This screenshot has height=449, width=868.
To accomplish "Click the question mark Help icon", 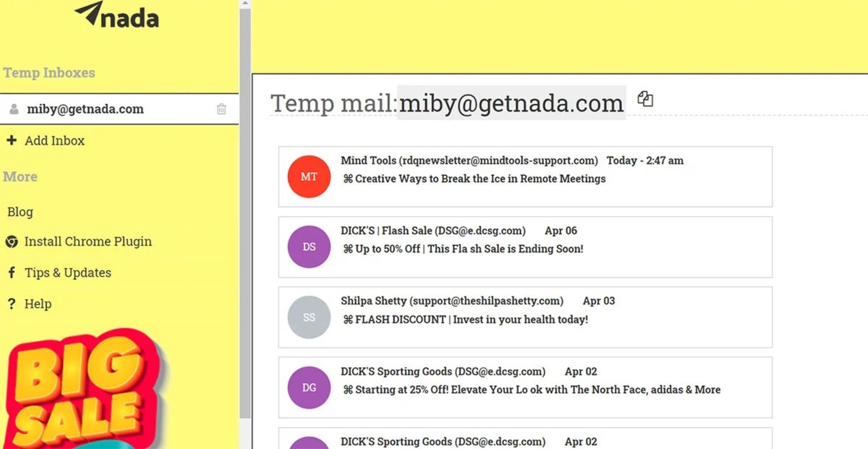I will (x=12, y=304).
